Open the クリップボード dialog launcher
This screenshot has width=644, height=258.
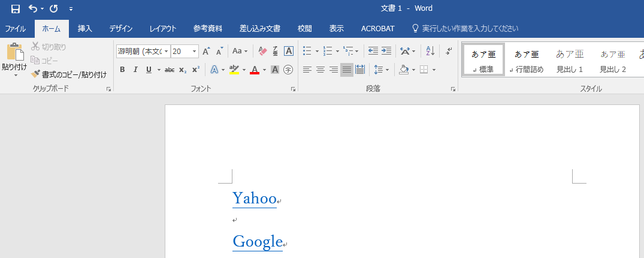[108, 89]
